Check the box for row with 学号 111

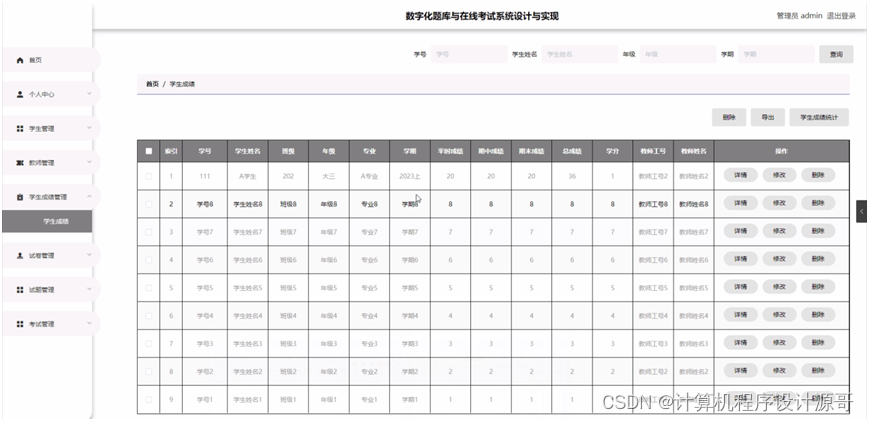(x=149, y=176)
